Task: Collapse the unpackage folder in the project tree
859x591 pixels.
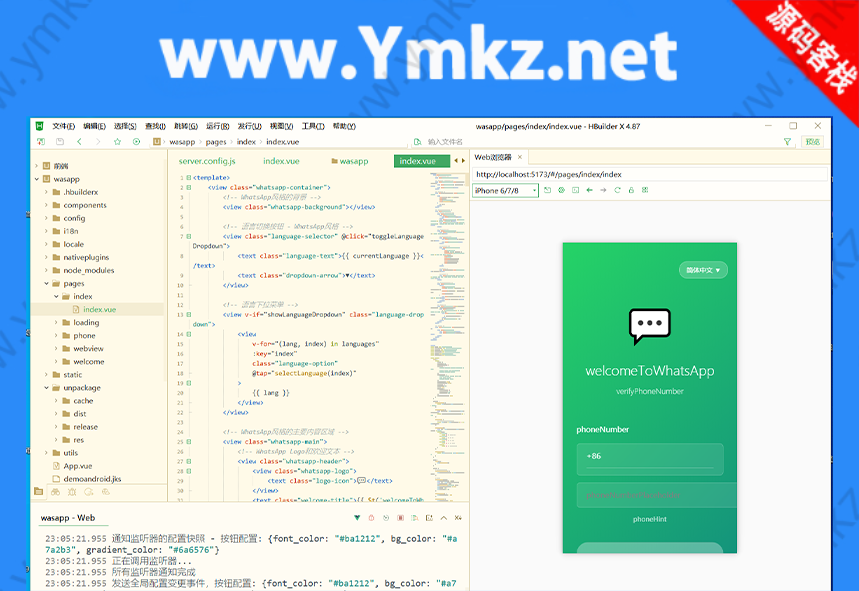Action: 47,387
